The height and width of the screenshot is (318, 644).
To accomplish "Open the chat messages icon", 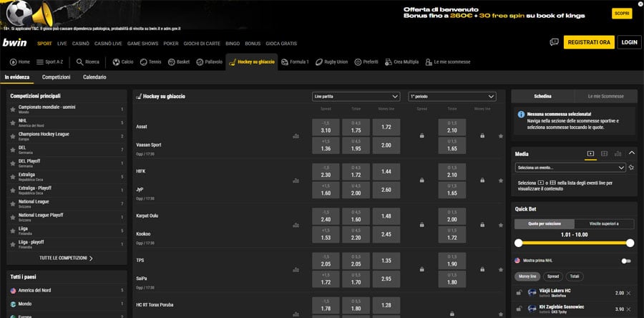I will (x=554, y=42).
